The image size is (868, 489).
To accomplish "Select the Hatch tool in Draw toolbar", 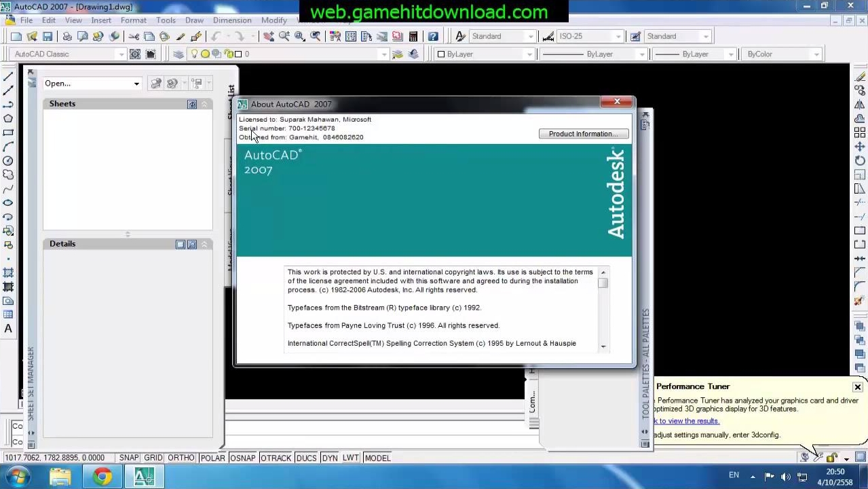I will click(8, 272).
